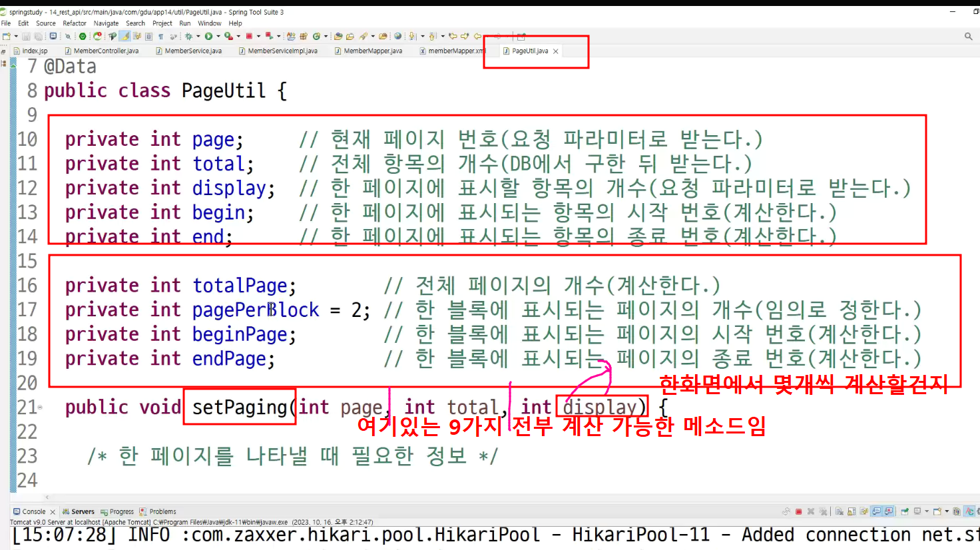Toggle Show Console When Standard Error Changes

click(888, 511)
